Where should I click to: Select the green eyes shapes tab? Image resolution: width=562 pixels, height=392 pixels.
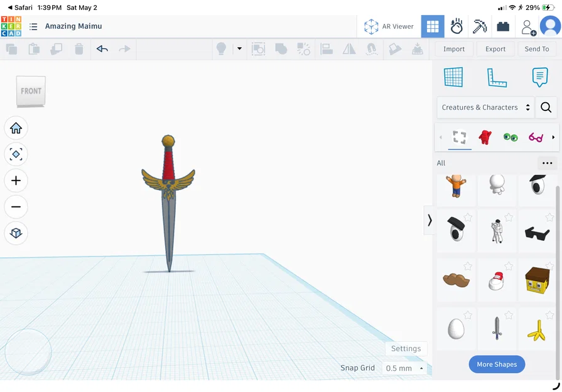click(511, 137)
